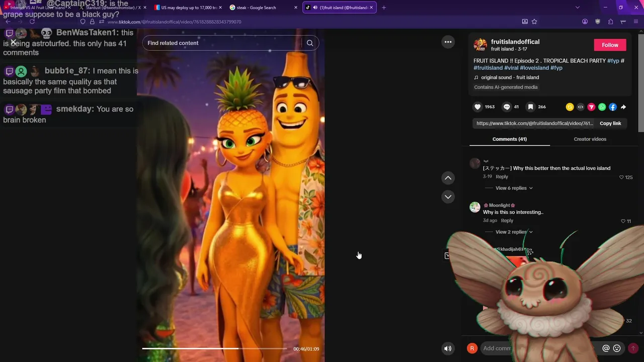This screenshot has width=644, height=362.
Task: Click the site lock icon in address bar
Action: coord(92,22)
